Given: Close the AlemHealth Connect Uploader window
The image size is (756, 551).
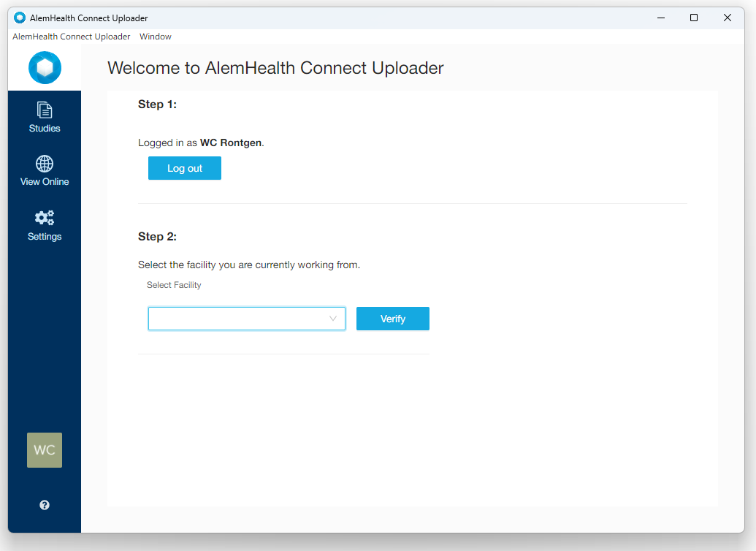Looking at the screenshot, I should (x=728, y=18).
